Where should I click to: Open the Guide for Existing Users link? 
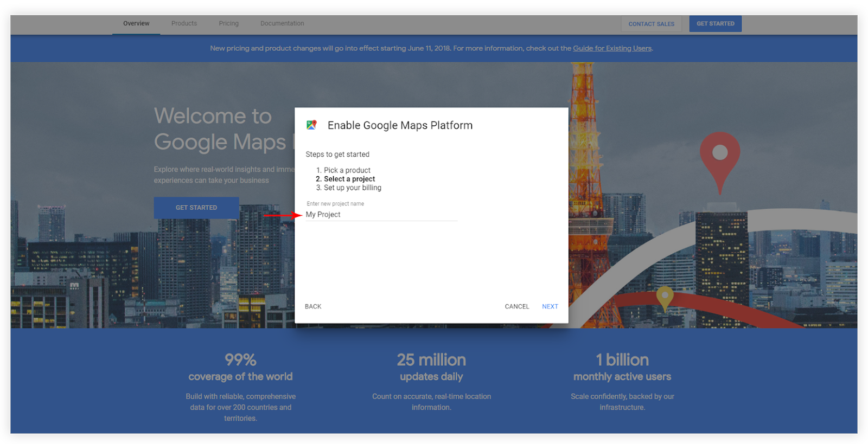click(612, 48)
